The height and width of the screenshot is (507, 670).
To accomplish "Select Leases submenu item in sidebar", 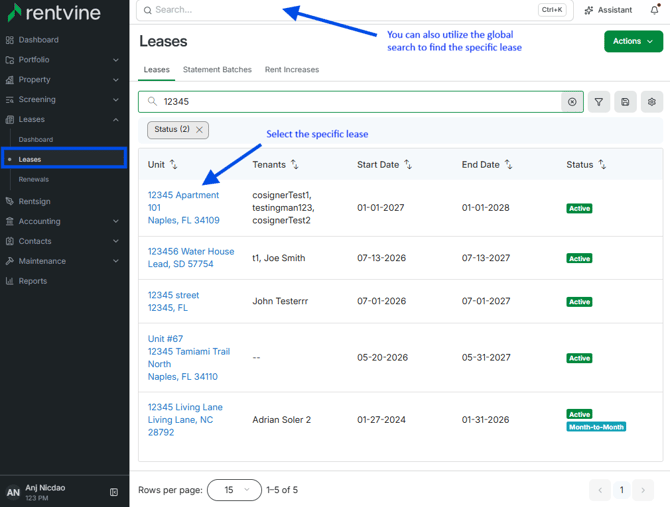I will tap(64, 159).
